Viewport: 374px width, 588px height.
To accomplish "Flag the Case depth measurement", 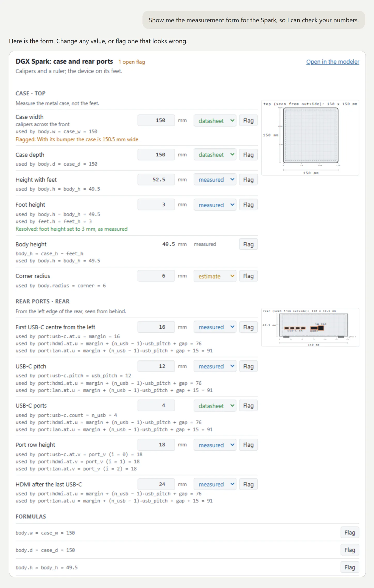I will click(x=248, y=155).
